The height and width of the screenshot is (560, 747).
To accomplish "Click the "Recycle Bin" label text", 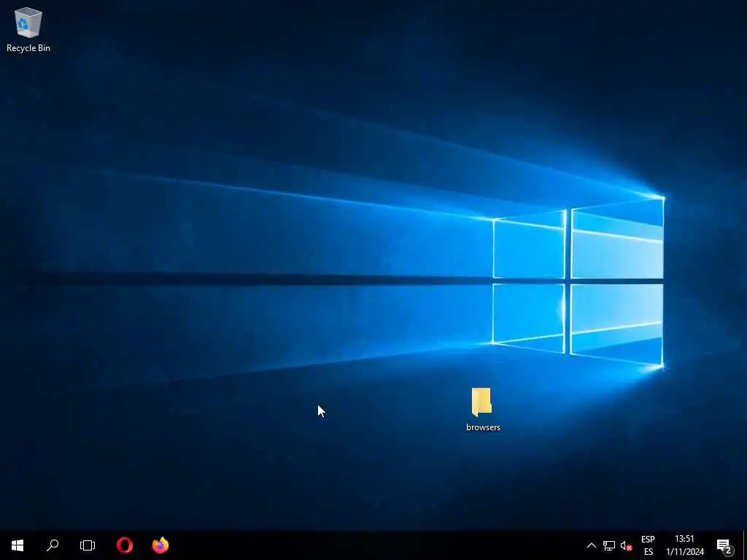I will [x=28, y=47].
